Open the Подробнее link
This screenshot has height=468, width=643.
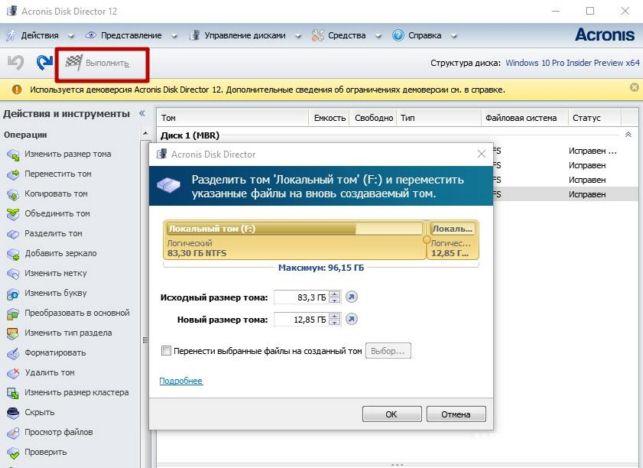coord(181,381)
